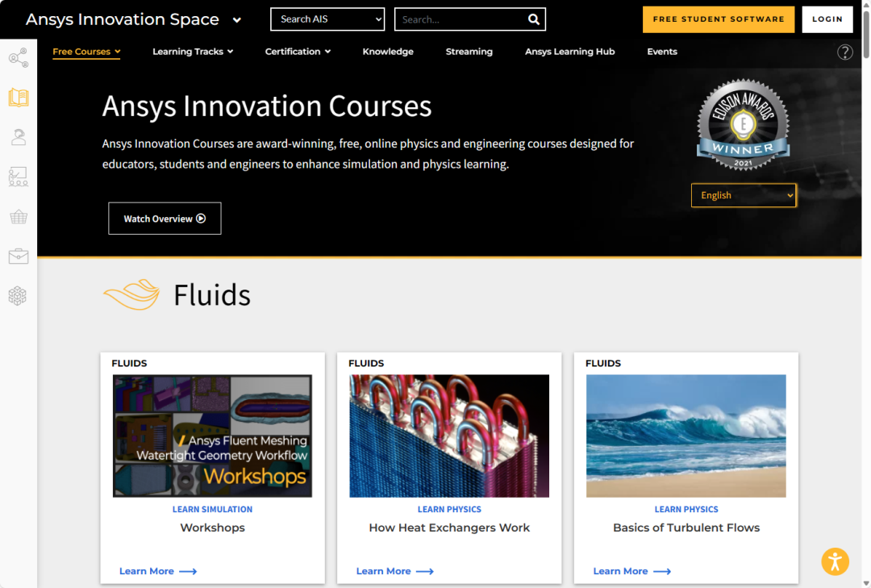Viewport: 871px width, 588px height.
Task: Expand the Certification menu
Action: coord(298,52)
